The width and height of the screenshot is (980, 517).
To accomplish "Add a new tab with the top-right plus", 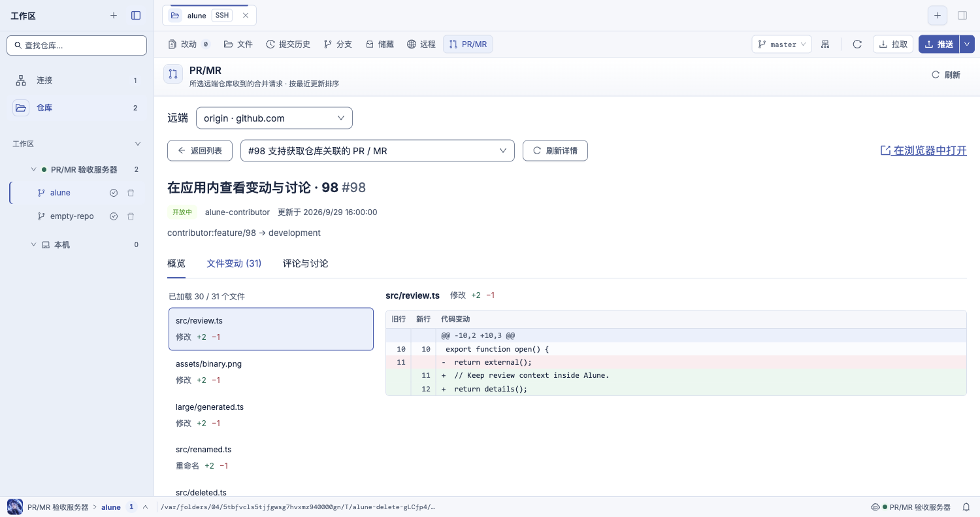I will [938, 15].
